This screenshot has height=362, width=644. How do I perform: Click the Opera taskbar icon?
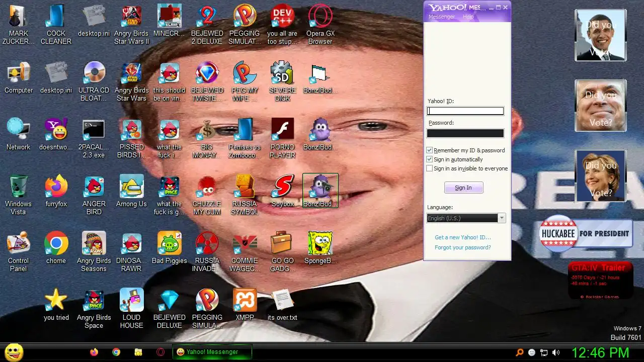[x=160, y=352]
